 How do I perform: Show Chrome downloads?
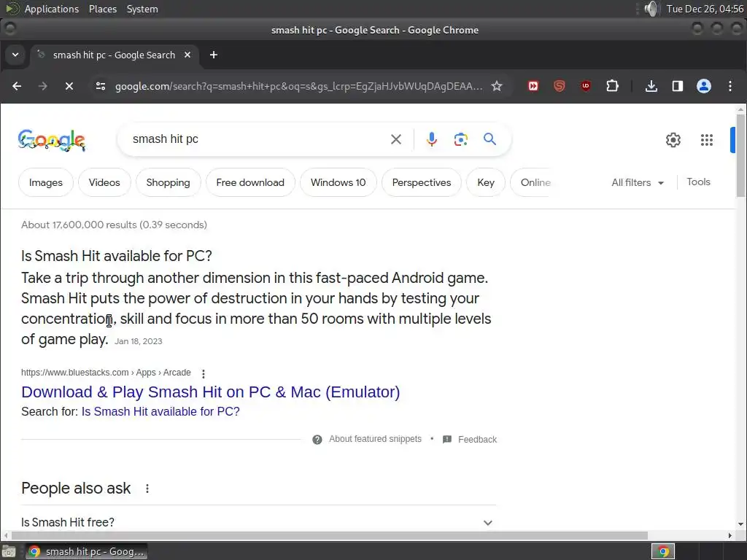tap(651, 86)
